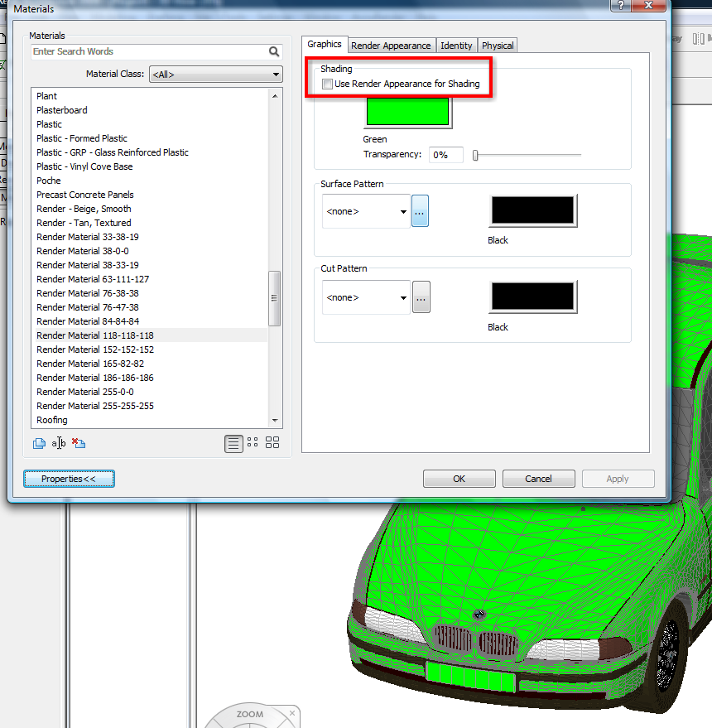Click the materials list scroll up arrow
The width and height of the screenshot is (712, 728).
(x=275, y=96)
